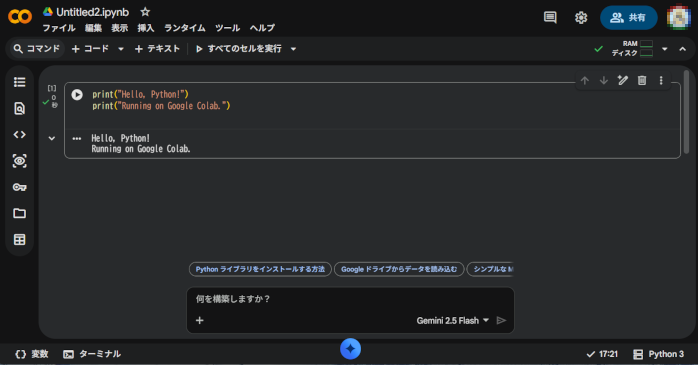Move cell down with arrow icon
The height and width of the screenshot is (365, 698).
pos(604,81)
